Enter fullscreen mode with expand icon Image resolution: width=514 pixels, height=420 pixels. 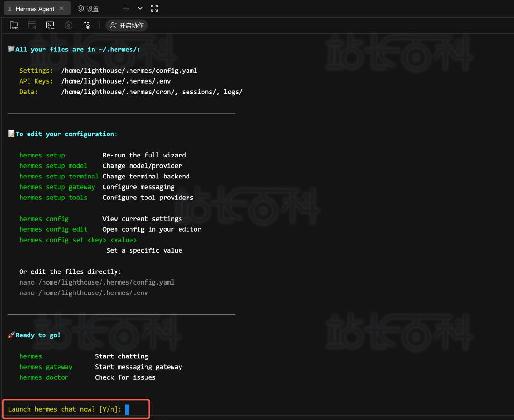[154, 8]
